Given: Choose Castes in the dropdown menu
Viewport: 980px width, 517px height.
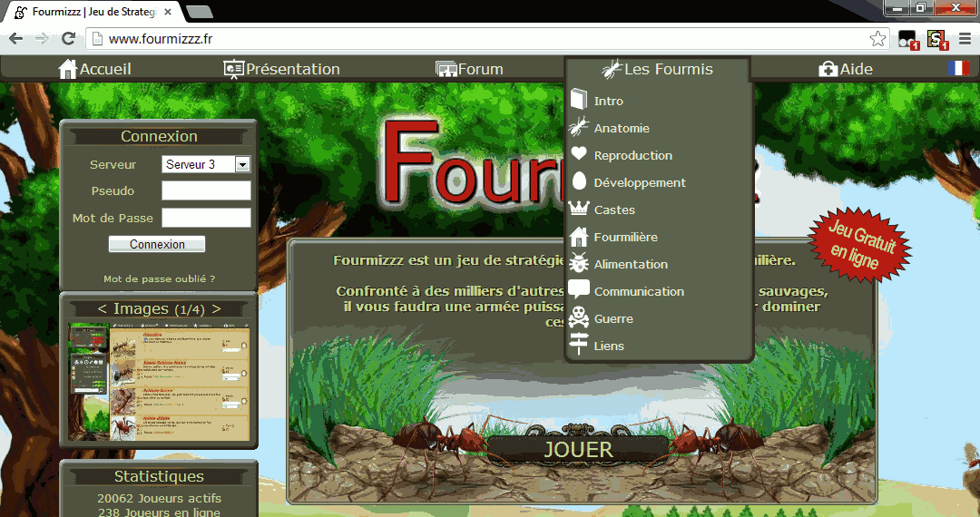Looking at the screenshot, I should (614, 210).
